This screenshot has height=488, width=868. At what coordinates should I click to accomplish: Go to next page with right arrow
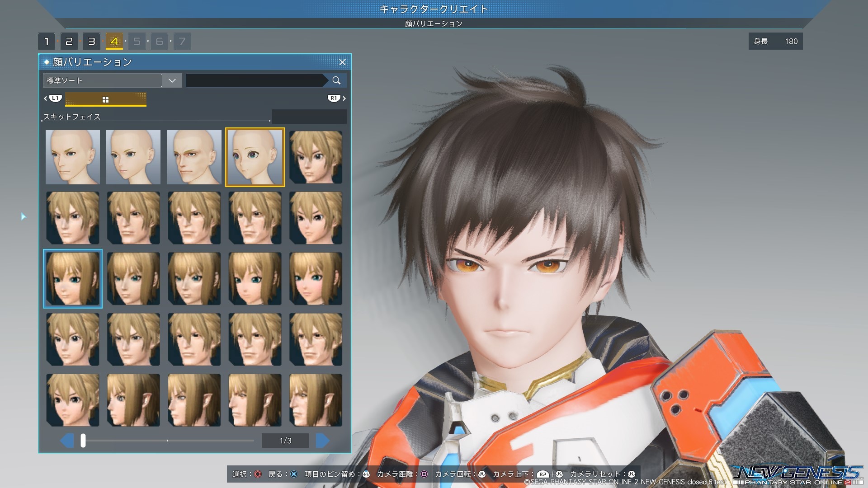point(322,441)
